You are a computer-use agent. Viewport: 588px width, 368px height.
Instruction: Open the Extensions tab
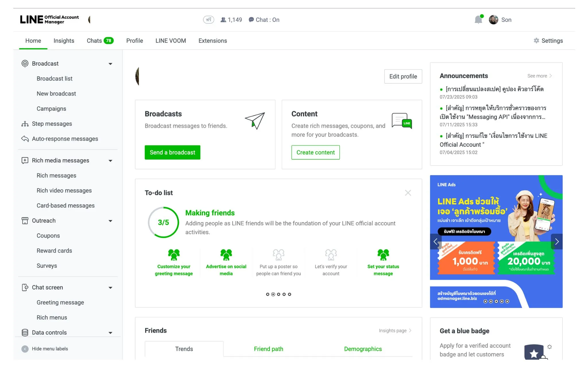[x=213, y=41]
